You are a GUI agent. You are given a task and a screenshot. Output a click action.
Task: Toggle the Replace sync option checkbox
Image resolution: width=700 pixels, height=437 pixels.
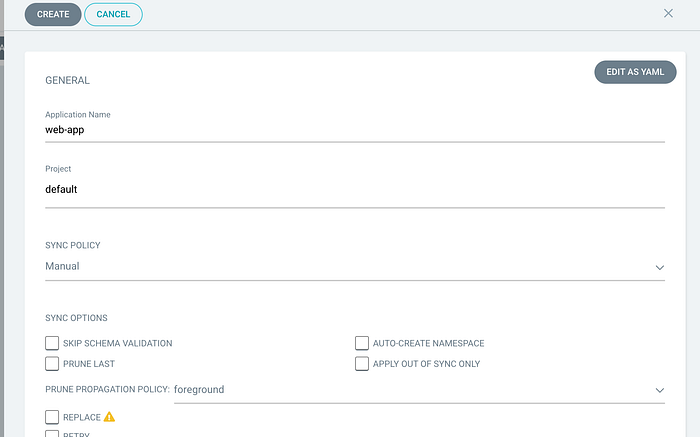(x=52, y=417)
